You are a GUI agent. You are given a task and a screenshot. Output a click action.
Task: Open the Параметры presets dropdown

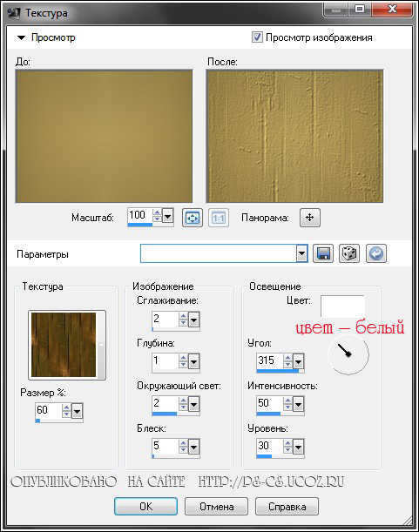pyautogui.click(x=301, y=253)
